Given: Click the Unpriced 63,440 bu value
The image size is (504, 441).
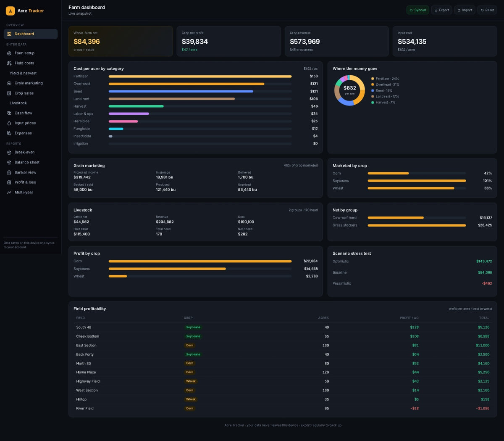Looking at the screenshot, I should pos(247,190).
